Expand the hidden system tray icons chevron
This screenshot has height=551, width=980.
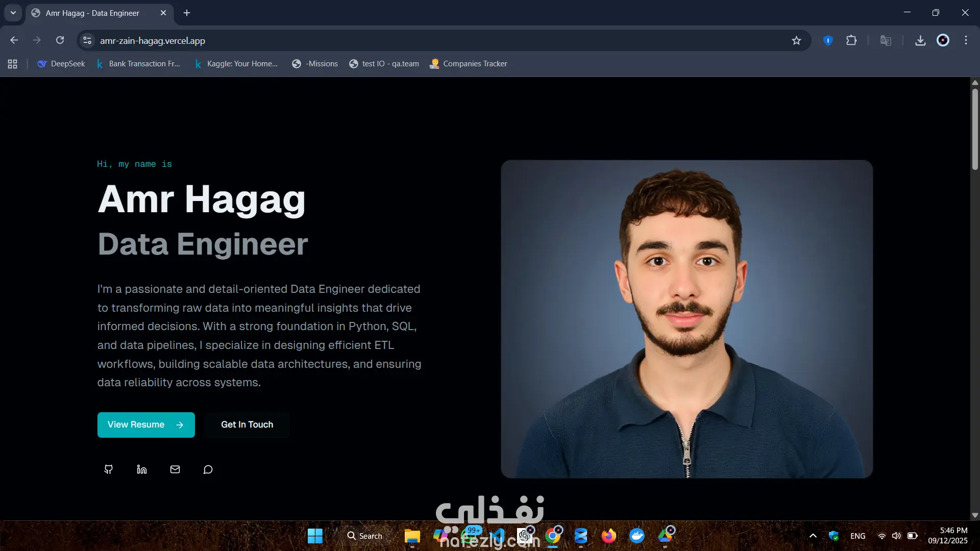(x=813, y=536)
